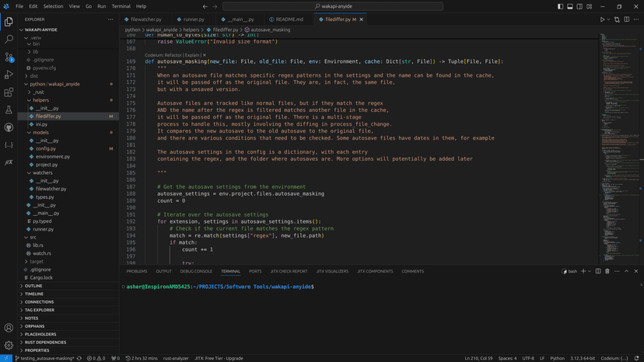644x362 pixels.
Task: Toggle the bottom panel visibility
Action: point(570,6)
